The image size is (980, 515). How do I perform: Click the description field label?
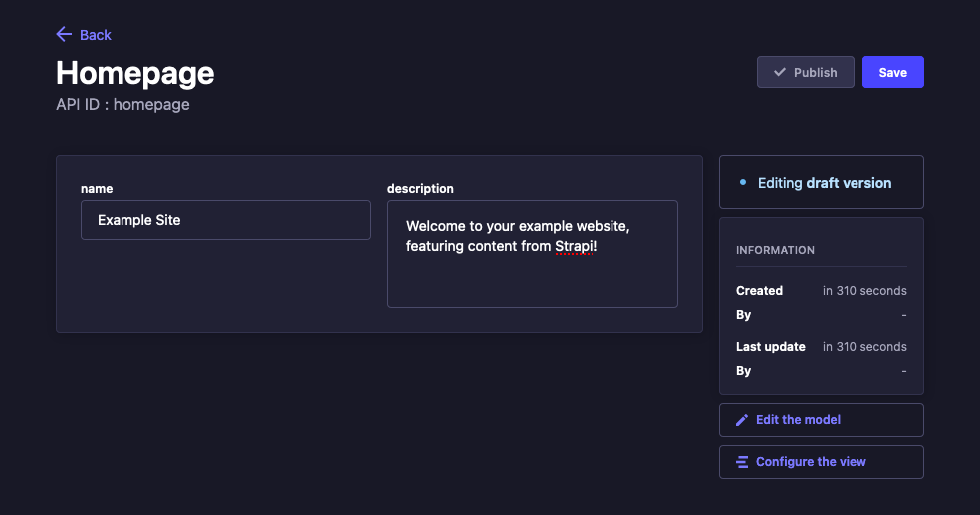tap(420, 188)
